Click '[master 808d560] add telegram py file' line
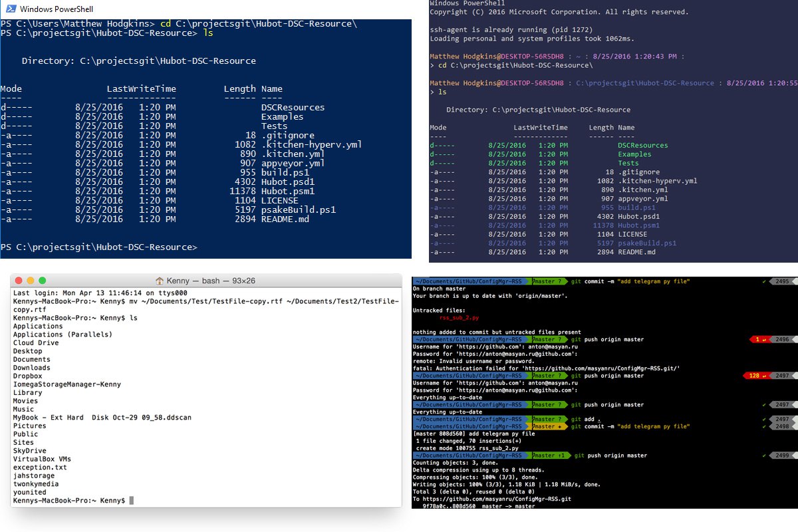 (x=474, y=434)
